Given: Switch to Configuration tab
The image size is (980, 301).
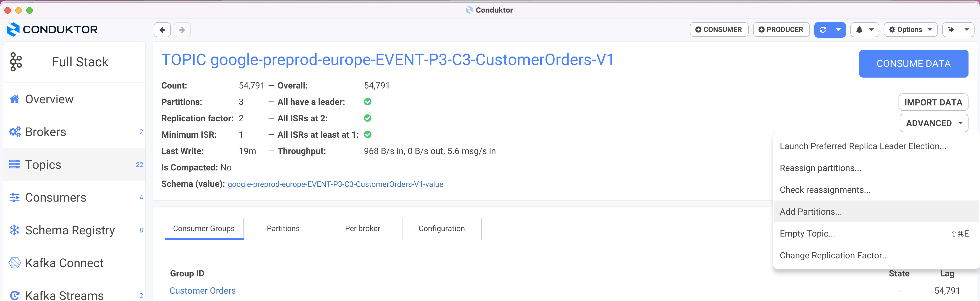Looking at the screenshot, I should click(442, 228).
